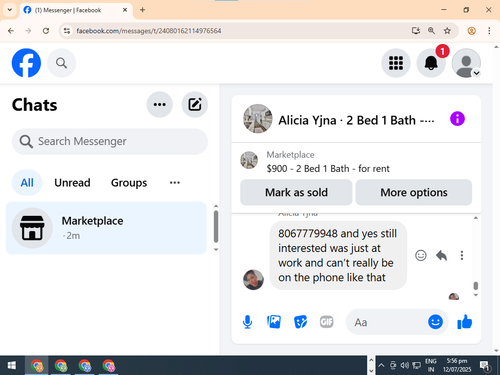Switch to the Unread tab
This screenshot has height=375, width=500.
coord(72,183)
